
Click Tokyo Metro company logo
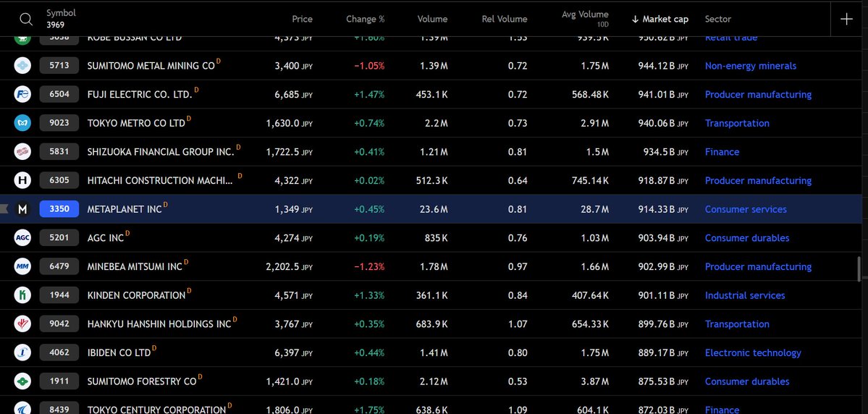point(22,124)
